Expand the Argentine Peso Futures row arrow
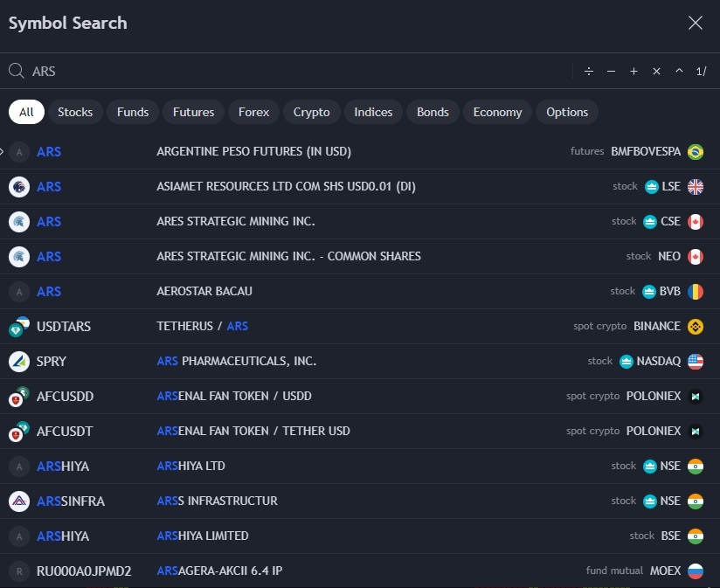This screenshot has width=720, height=588. click(x=3, y=151)
